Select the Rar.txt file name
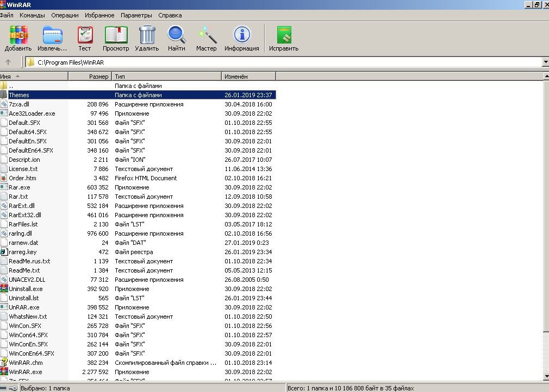This screenshot has width=549, height=392. tap(18, 197)
